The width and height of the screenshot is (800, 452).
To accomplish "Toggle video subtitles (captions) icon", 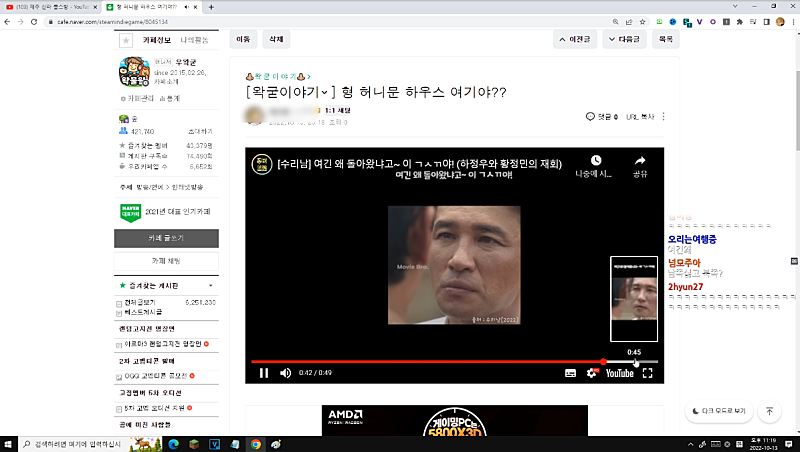I will [570, 373].
